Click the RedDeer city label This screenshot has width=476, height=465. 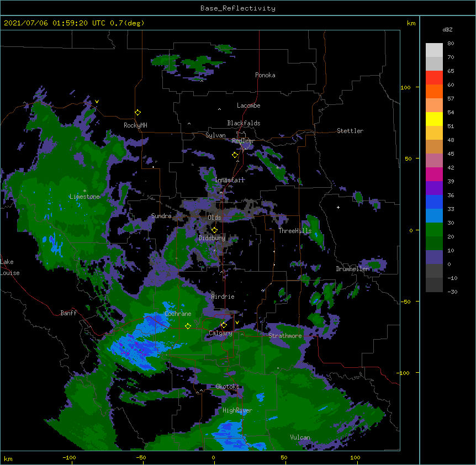click(243, 141)
